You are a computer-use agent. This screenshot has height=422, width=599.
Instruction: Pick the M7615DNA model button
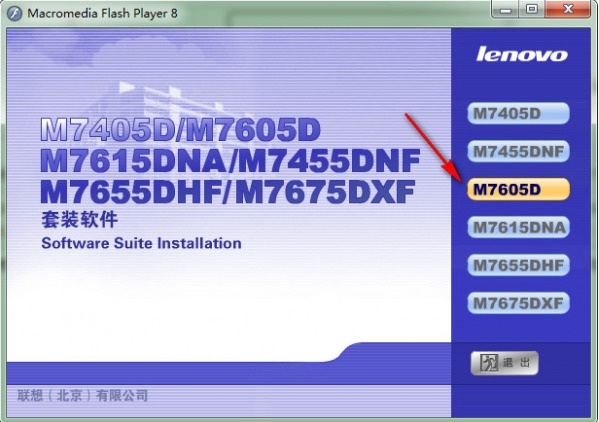518,227
